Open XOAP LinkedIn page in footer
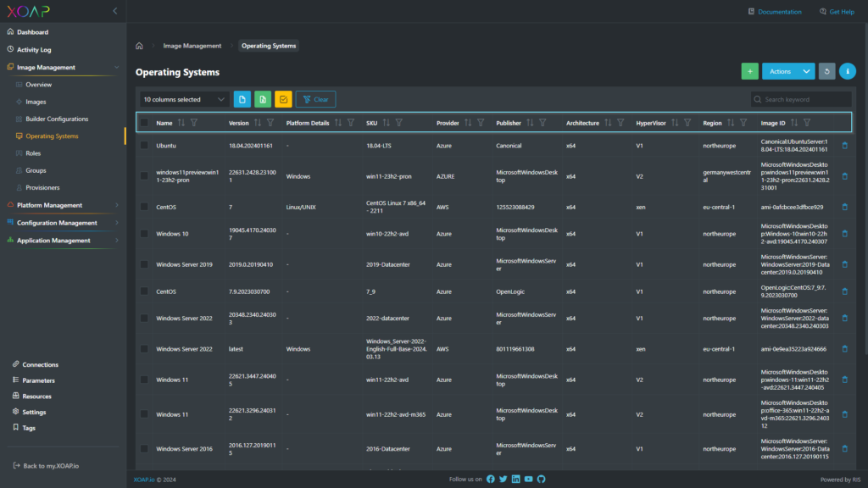 pyautogui.click(x=516, y=480)
